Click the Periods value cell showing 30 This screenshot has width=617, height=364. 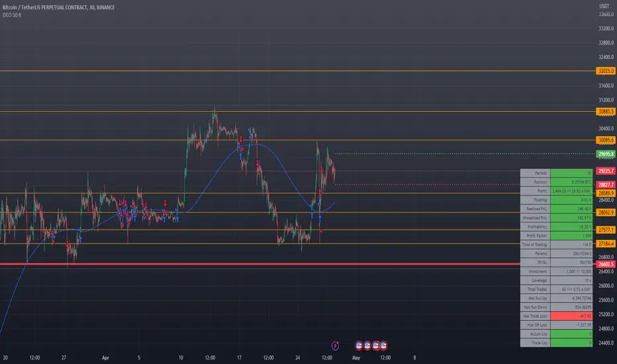coord(571,173)
